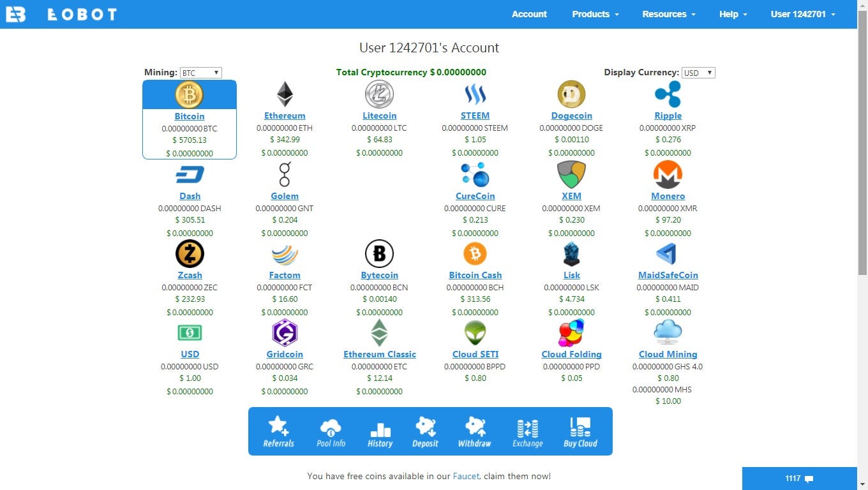Viewport: 868px width, 490px height.
Task: Expand the Products menu
Action: [x=595, y=14]
